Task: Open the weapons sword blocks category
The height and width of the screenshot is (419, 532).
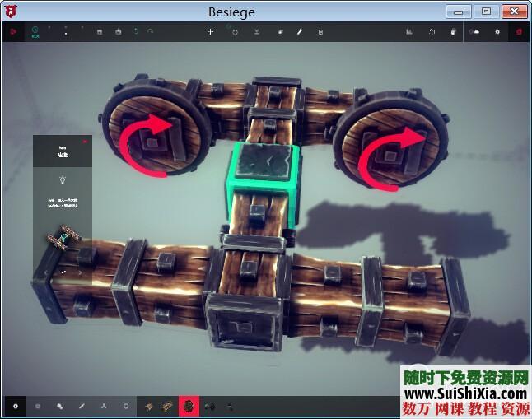Action: pyautogui.click(x=82, y=406)
